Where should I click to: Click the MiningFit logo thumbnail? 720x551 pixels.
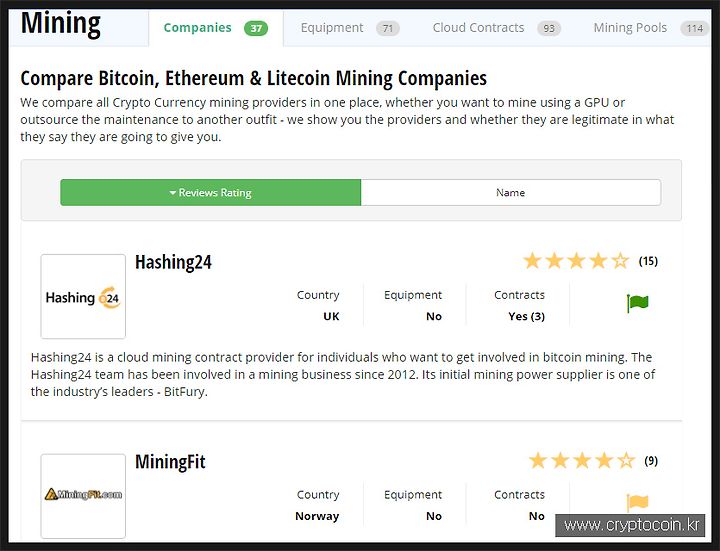(83, 496)
